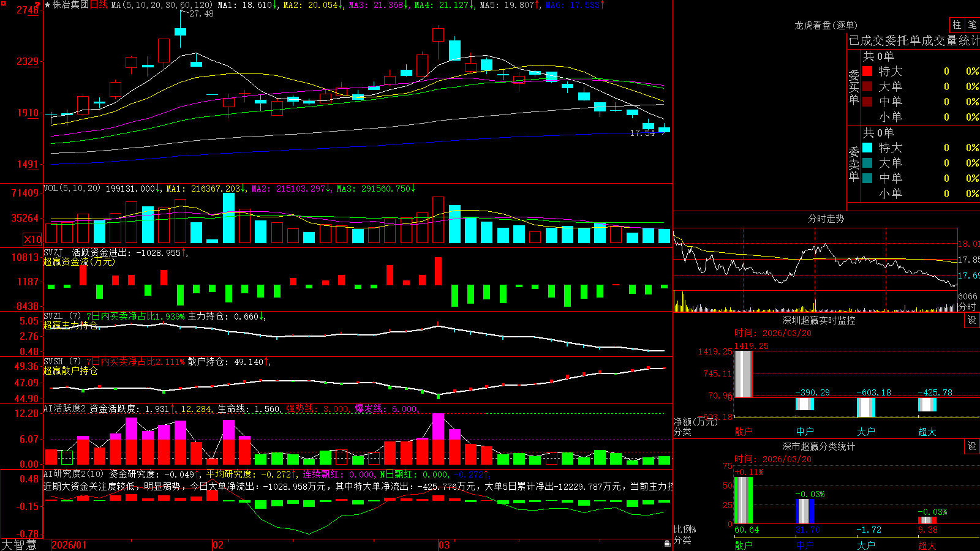Click the 分时走势 panel title
The height and width of the screenshot is (551, 980).
[x=826, y=219]
